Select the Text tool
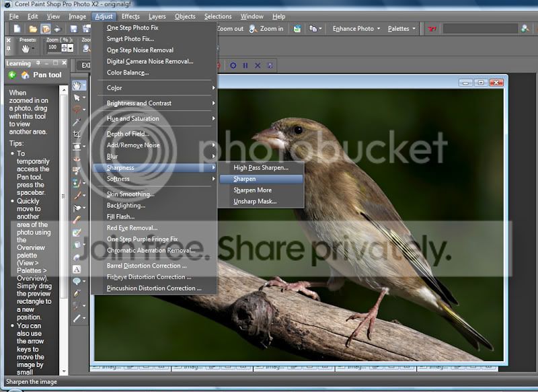The image size is (538, 392). (78, 268)
